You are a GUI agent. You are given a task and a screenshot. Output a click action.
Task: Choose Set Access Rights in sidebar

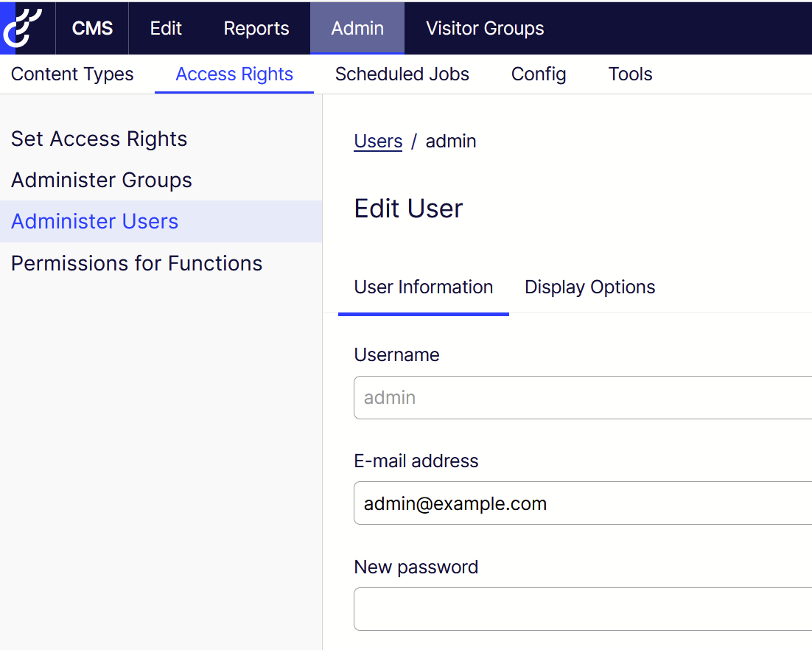coord(99,139)
